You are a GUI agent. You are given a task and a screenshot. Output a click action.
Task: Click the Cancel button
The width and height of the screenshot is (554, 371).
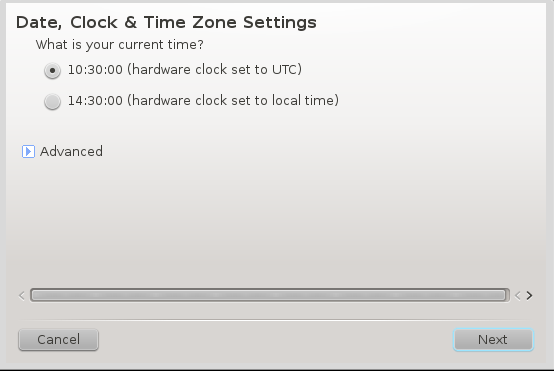58,340
